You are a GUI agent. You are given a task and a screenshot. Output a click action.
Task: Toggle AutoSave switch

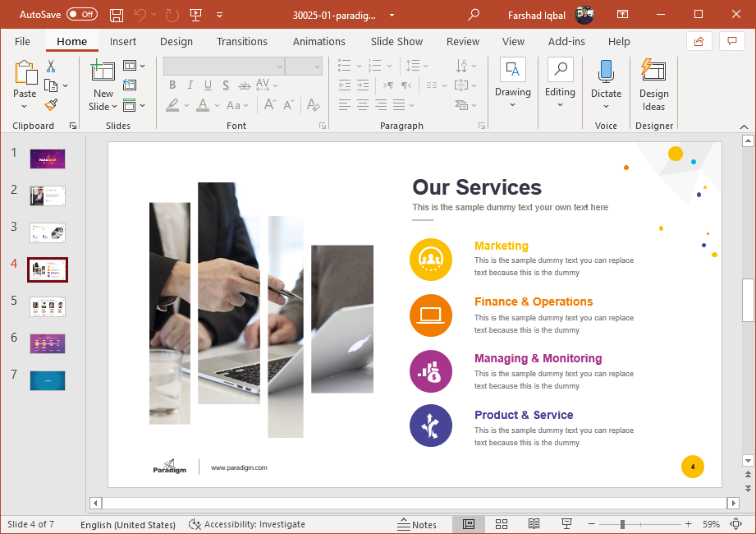tap(81, 15)
